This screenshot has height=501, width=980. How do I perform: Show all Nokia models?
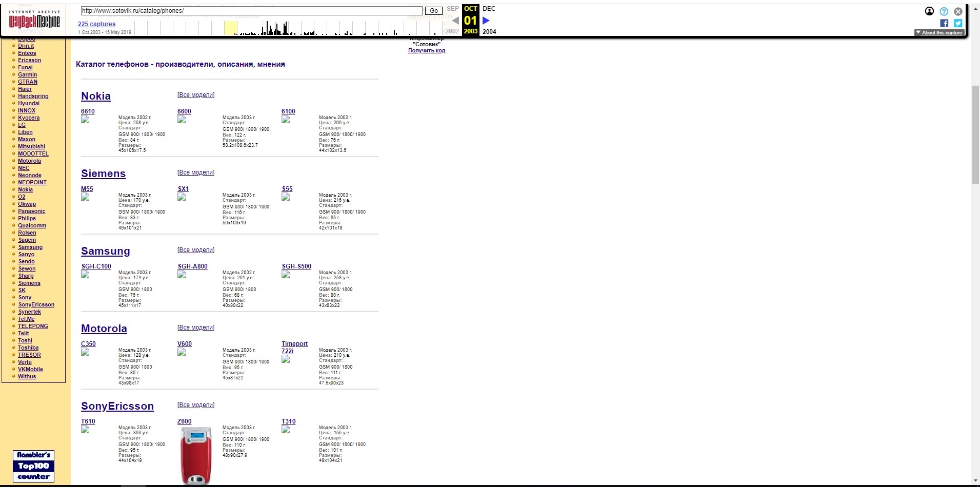pyautogui.click(x=196, y=95)
